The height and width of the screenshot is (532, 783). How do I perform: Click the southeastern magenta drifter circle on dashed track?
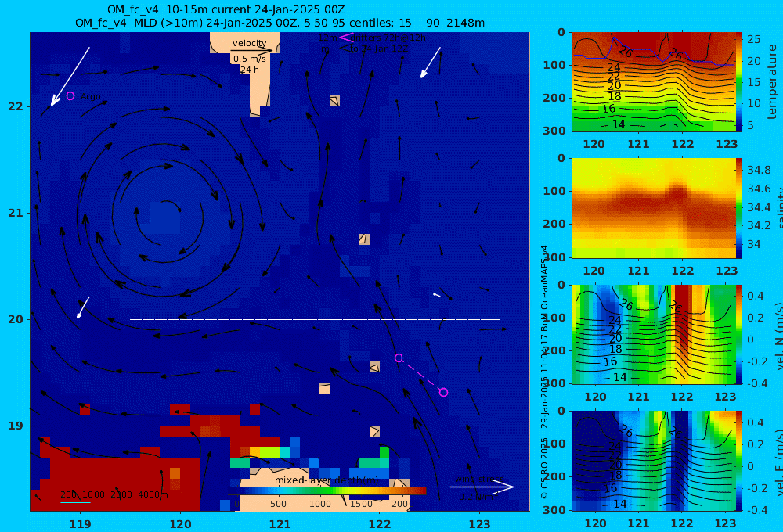(x=443, y=392)
